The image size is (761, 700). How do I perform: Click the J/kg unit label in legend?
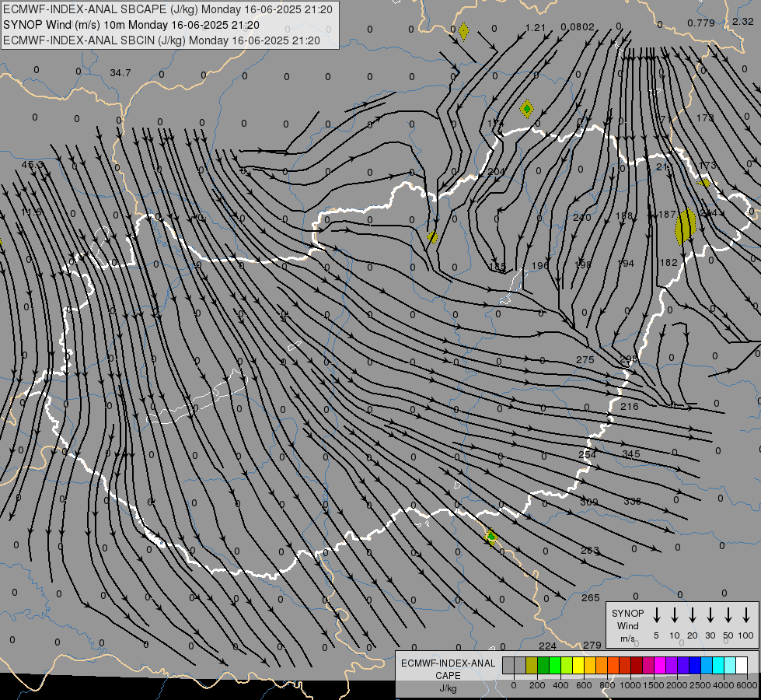tap(448, 688)
